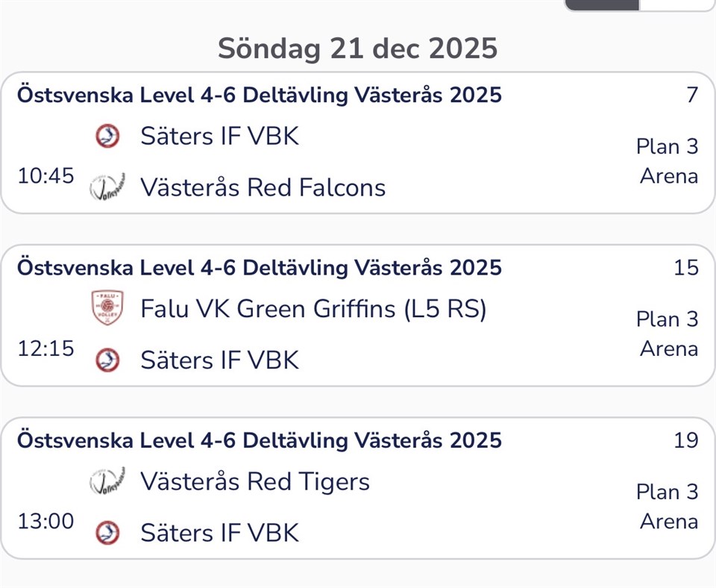The image size is (716, 588).
Task: Click the 13:00 start time
Action: (x=46, y=521)
